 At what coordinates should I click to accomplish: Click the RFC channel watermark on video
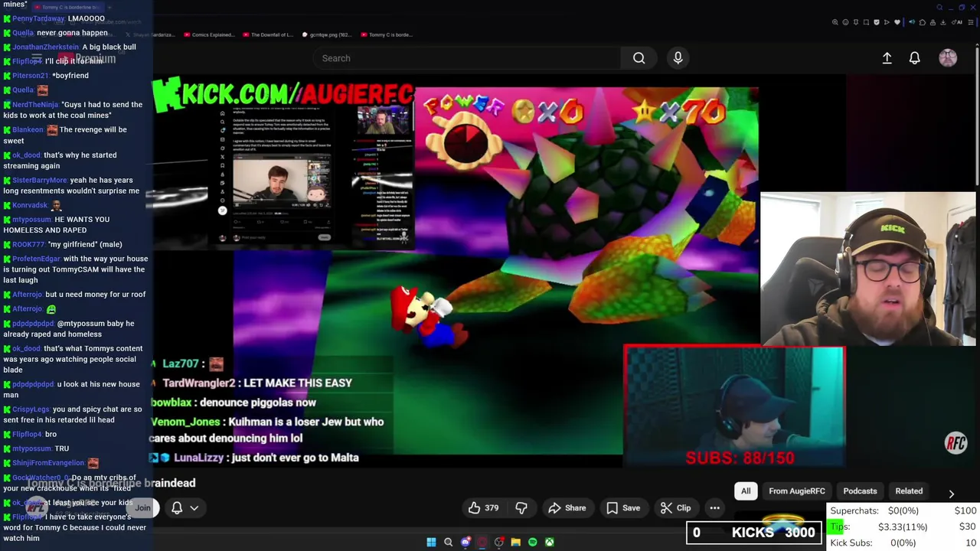click(955, 443)
